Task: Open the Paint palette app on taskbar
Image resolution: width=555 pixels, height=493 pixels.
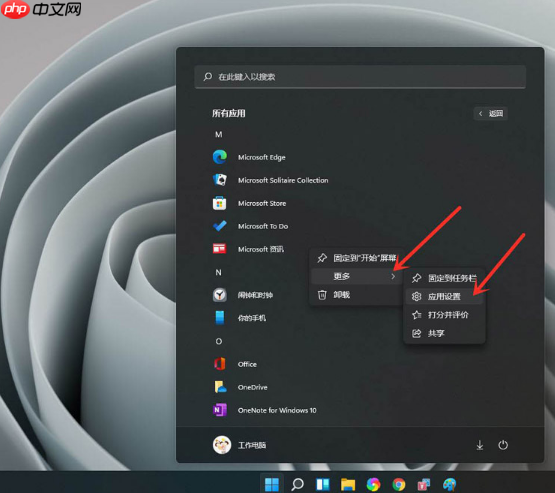Action: tap(449, 484)
